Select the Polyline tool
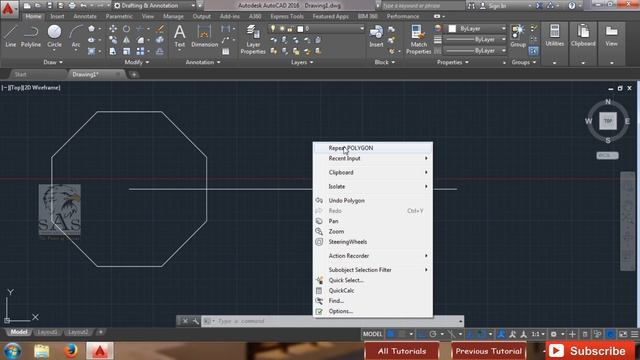The width and height of the screenshot is (640, 360). 31,36
